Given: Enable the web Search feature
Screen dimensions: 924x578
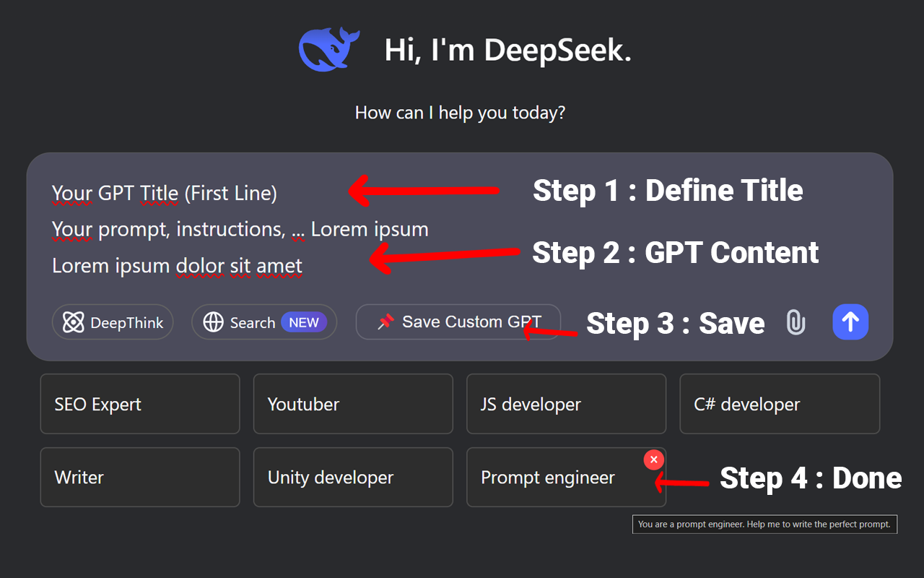Looking at the screenshot, I should click(263, 322).
